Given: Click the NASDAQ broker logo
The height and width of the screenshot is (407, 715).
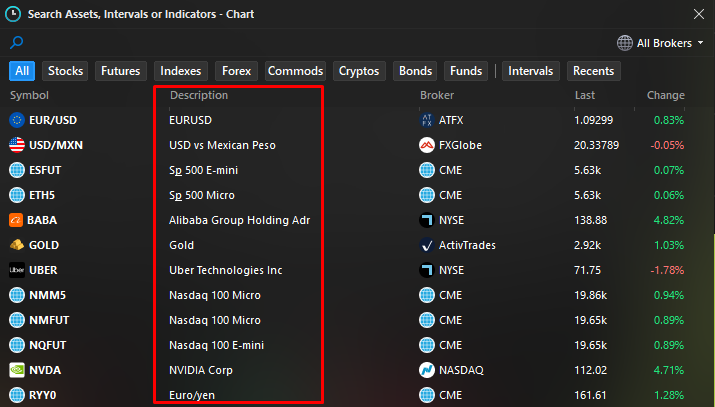Looking at the screenshot, I should pos(427,370).
